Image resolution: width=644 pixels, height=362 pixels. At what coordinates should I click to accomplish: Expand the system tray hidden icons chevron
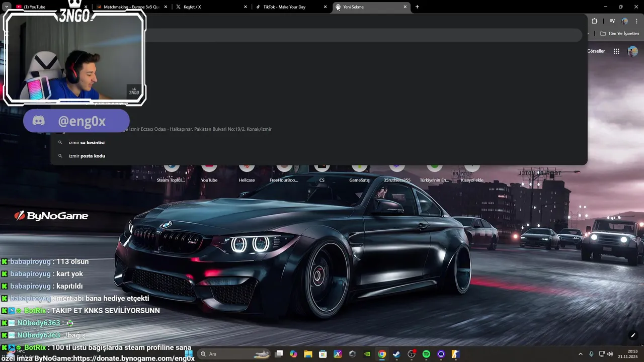580,354
